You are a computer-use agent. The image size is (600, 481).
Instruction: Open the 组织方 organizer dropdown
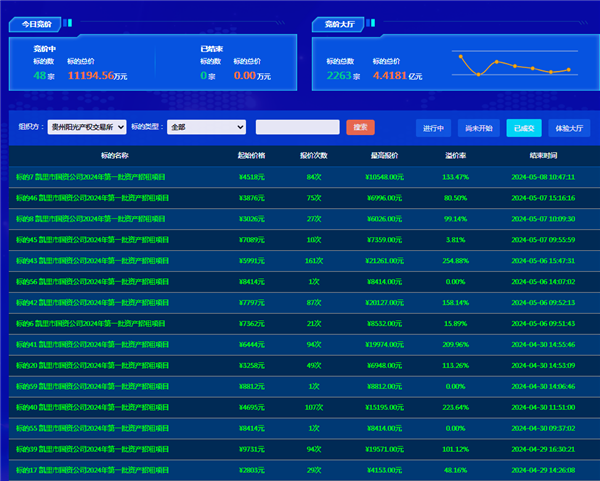(87, 127)
